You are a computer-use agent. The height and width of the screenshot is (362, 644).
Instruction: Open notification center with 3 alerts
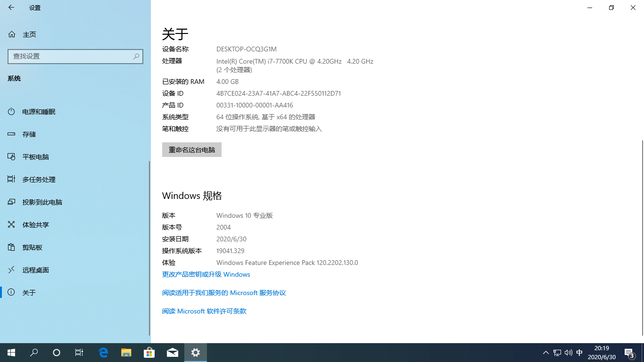[629, 353]
